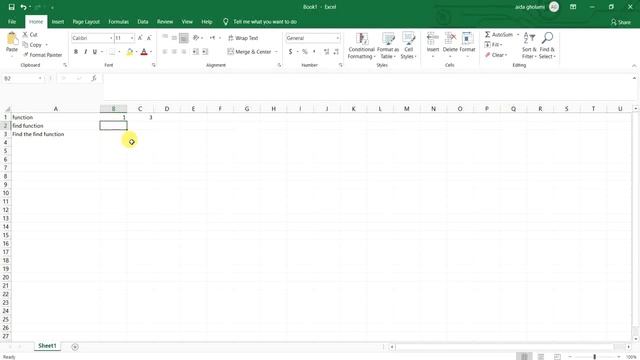Image resolution: width=640 pixels, height=360 pixels.
Task: Undo the last action
Action: coord(23,7)
